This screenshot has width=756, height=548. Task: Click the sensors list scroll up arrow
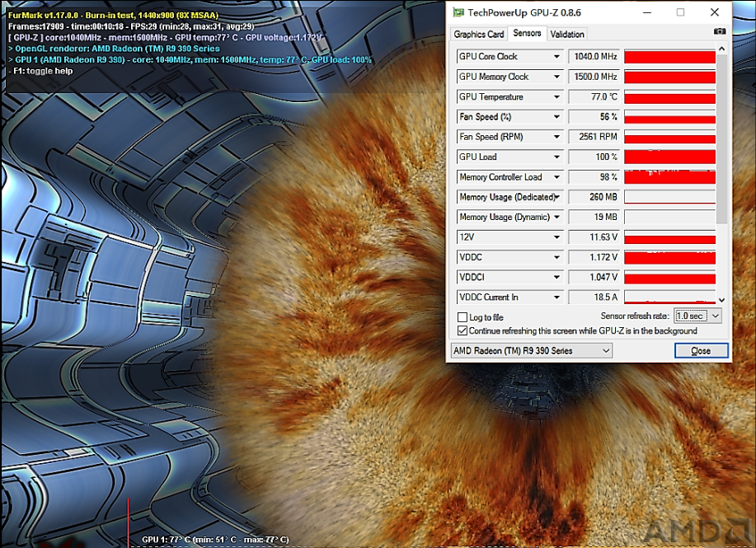click(x=721, y=49)
